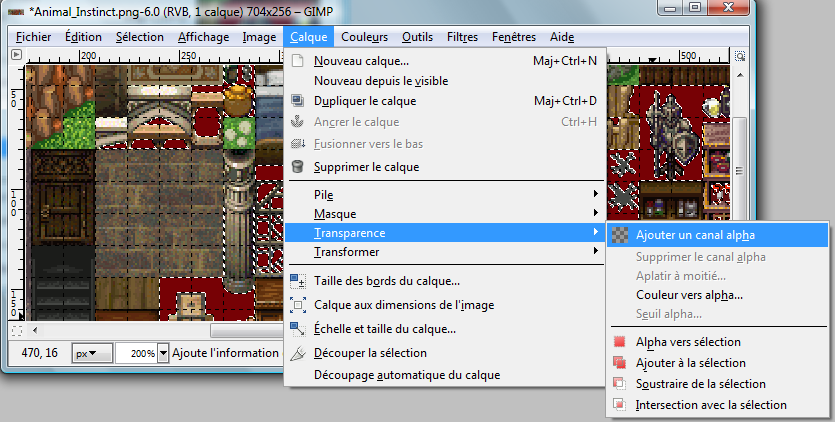Click the checkerboard icon for 'Ajouter un canal alpha'
Screen dimensions: 835x422
point(619,234)
